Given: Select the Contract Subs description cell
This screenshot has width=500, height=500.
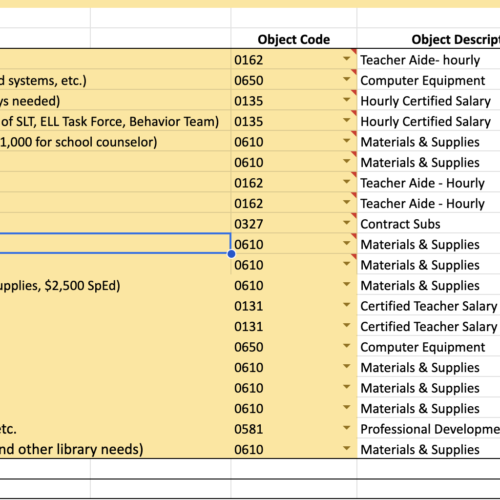Looking at the screenshot, I should click(x=429, y=224).
